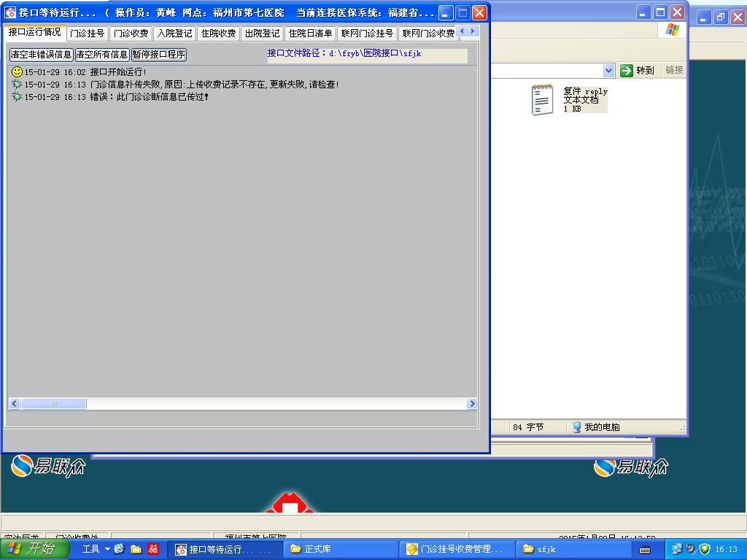The image size is (747, 560).
Task: Open the 联网门诊收费 tab
Action: [427, 34]
